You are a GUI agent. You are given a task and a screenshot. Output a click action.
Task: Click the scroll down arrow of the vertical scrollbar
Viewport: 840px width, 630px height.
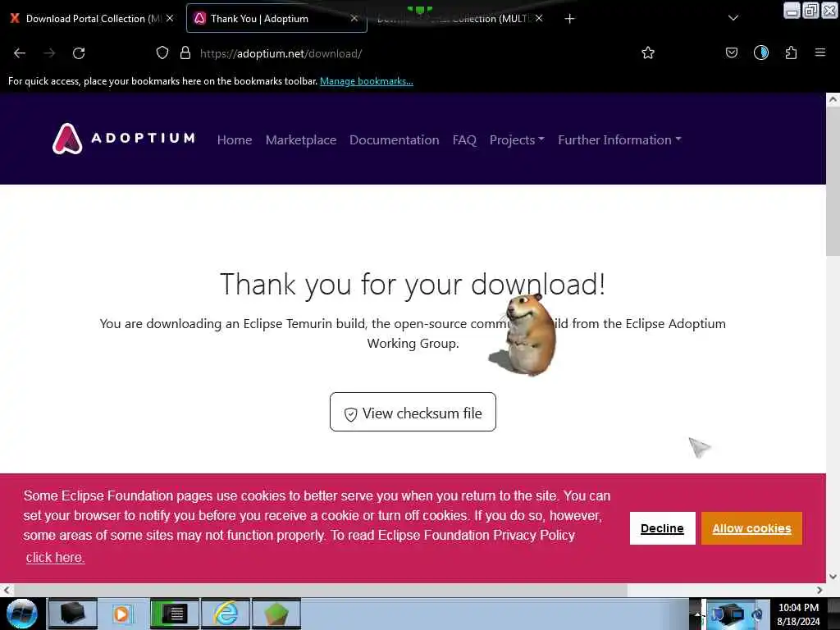pos(833,577)
